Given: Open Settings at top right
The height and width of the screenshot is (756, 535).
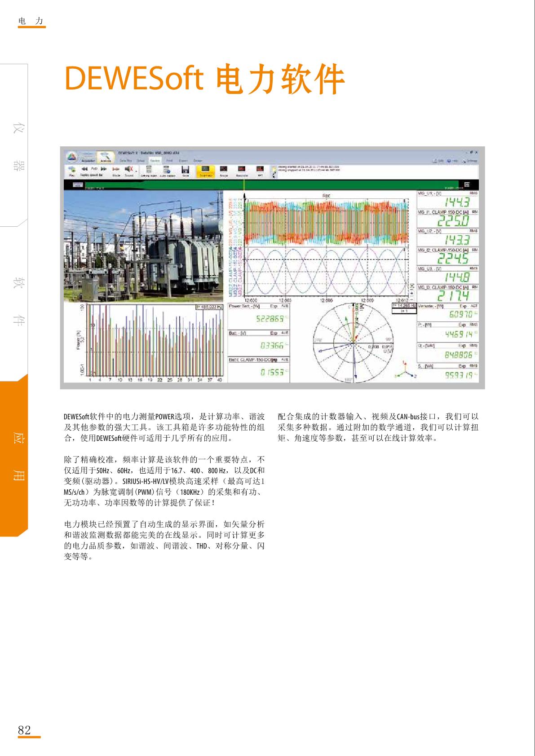Looking at the screenshot, I should point(470,160).
